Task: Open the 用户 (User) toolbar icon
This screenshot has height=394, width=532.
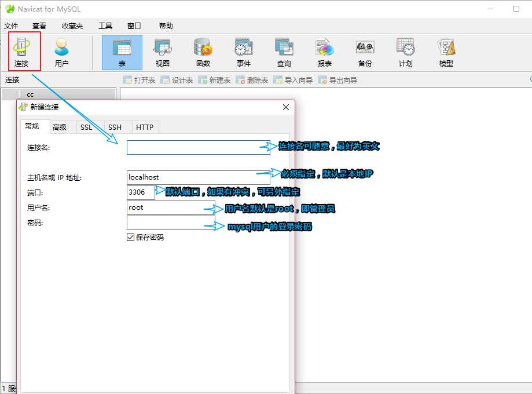Action: [61, 52]
